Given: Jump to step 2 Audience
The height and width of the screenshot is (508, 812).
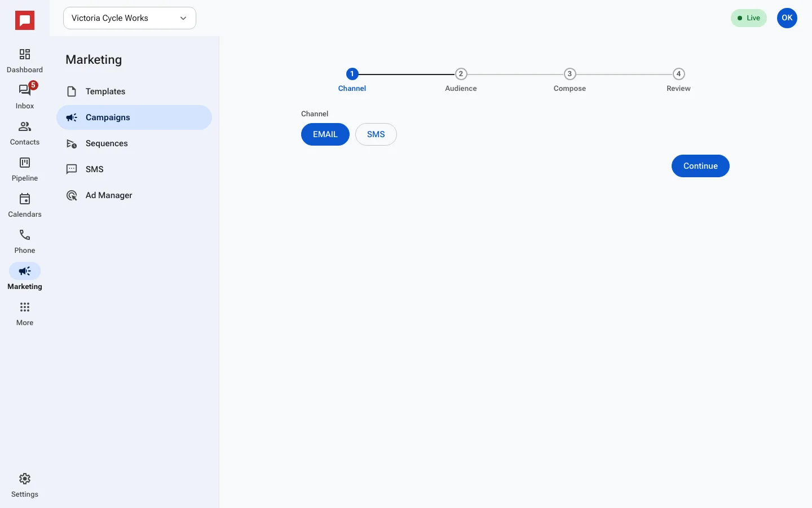Looking at the screenshot, I should tap(461, 80).
